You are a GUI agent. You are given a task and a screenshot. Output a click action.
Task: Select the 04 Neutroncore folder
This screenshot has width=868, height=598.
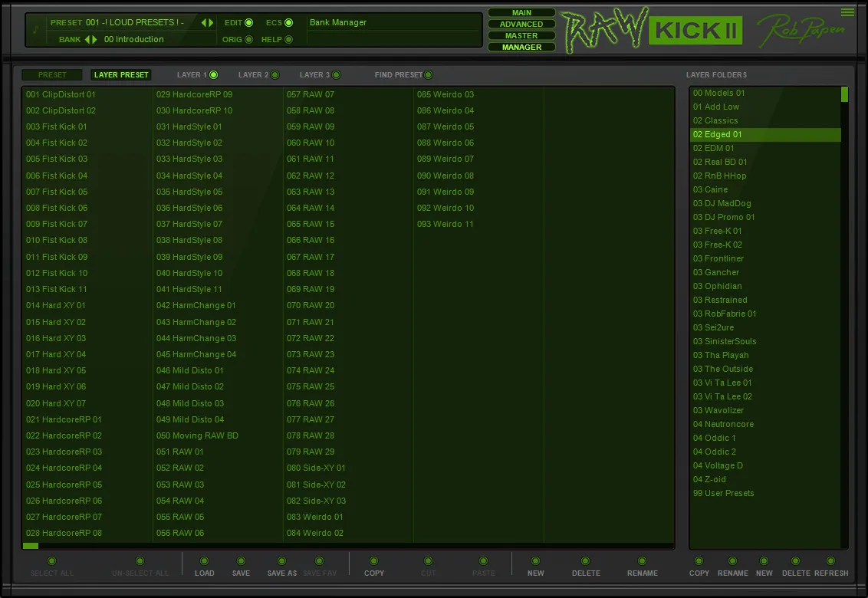[x=765, y=424]
